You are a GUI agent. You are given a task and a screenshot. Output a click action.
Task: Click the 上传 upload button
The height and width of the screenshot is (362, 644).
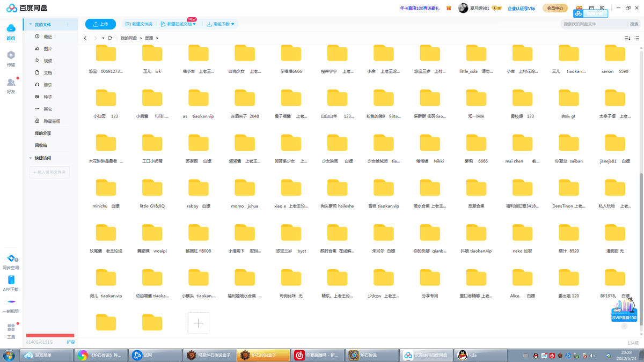[x=100, y=24]
